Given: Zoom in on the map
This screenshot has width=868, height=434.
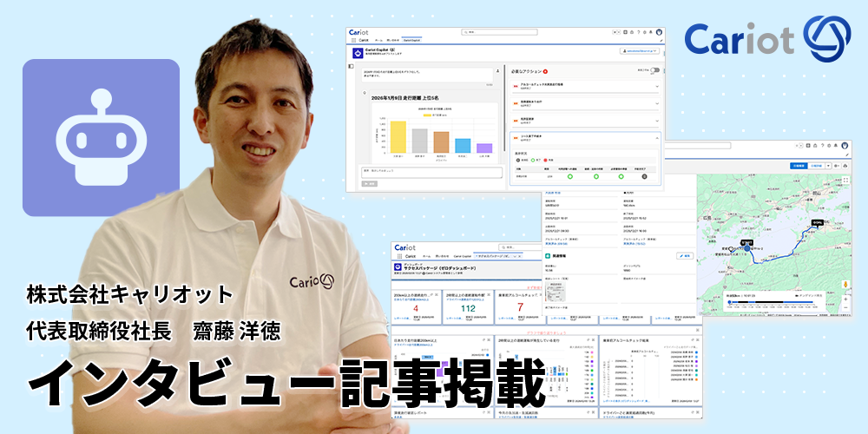Looking at the screenshot, I should [x=845, y=299].
